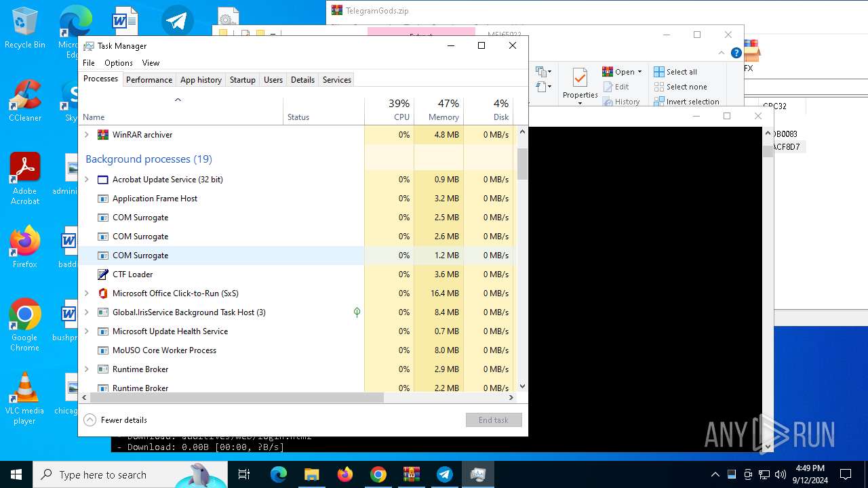Image resolution: width=868 pixels, height=488 pixels.
Task: Expand Microsoft Office Click-to-Run (SxS)
Action: pos(86,293)
